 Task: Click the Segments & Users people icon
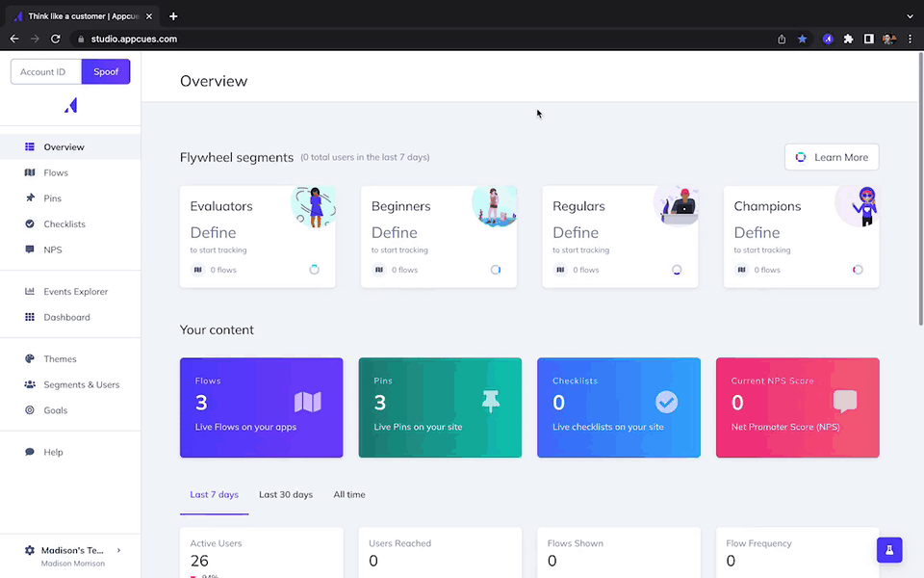tap(30, 384)
